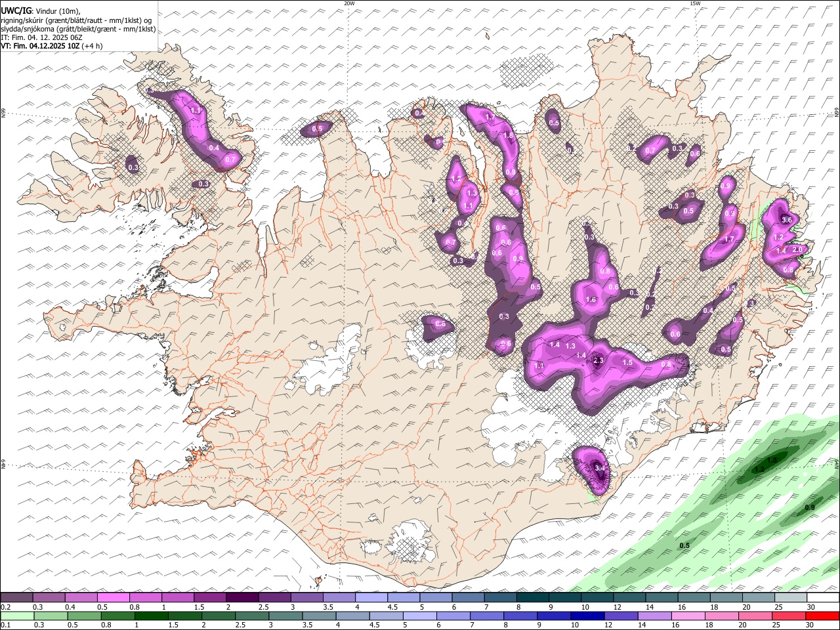The height and width of the screenshot is (630, 840).
Task: Upper legend: pick the bright pink 0.5–0.8 swatch
Action: tap(113, 598)
